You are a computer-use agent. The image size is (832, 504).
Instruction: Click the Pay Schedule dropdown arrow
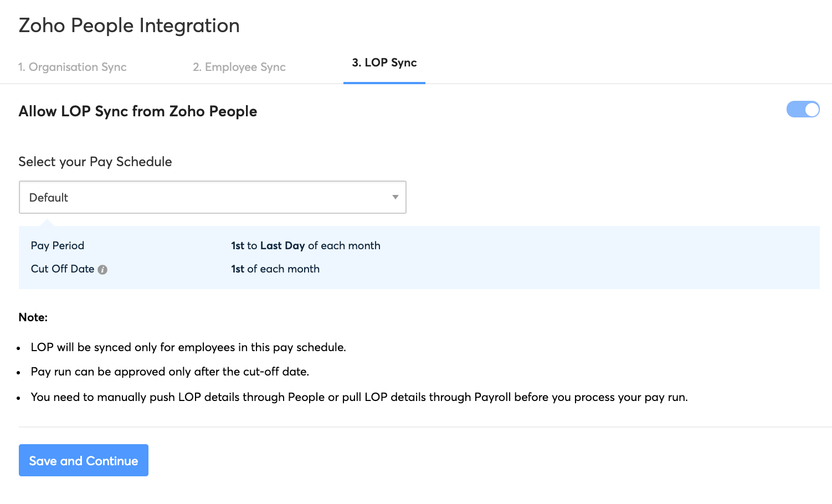[x=396, y=197]
